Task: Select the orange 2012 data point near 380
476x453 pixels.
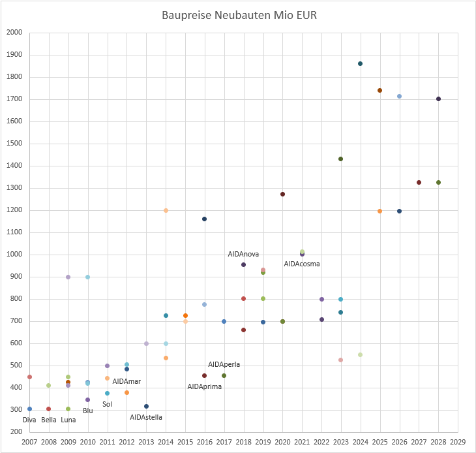Action: click(x=126, y=392)
